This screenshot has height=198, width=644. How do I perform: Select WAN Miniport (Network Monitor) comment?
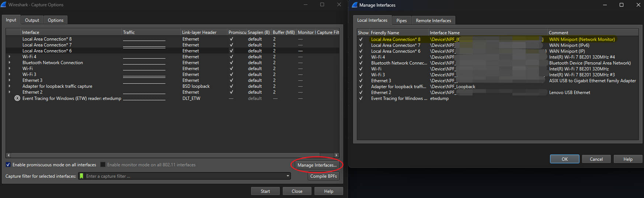coord(582,39)
